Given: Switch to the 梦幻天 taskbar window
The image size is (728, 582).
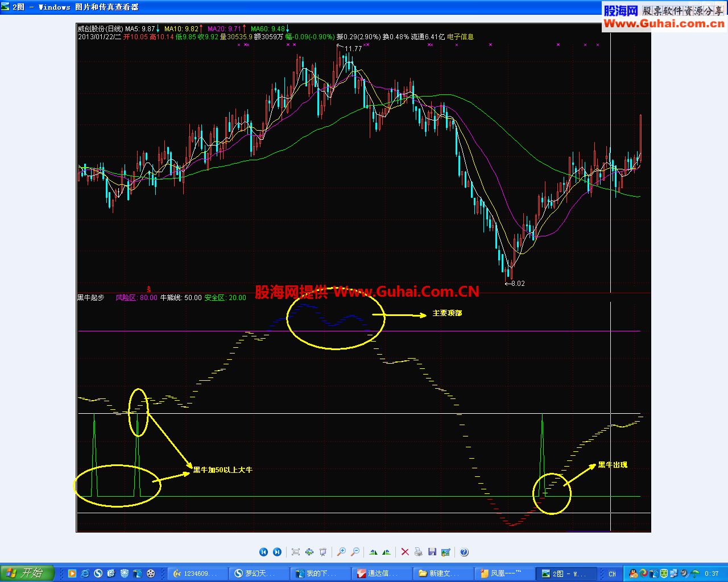Looking at the screenshot, I should click(259, 573).
